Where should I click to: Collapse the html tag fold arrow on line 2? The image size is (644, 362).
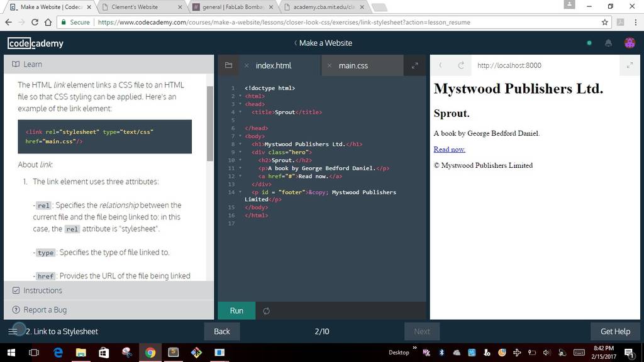click(x=240, y=96)
